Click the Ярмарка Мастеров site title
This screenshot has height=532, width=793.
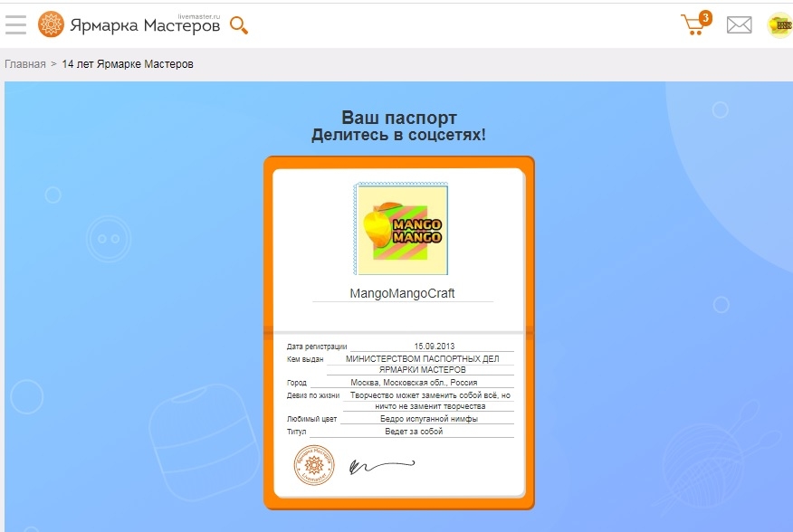click(145, 25)
